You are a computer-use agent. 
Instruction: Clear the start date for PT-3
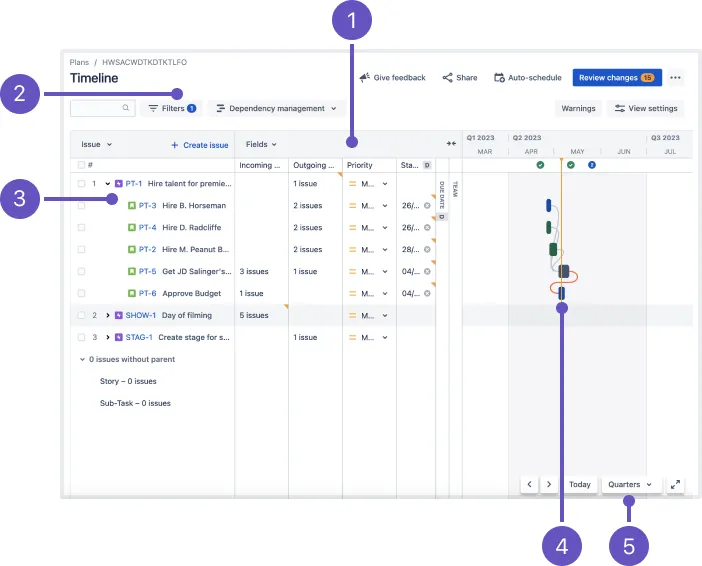click(427, 206)
